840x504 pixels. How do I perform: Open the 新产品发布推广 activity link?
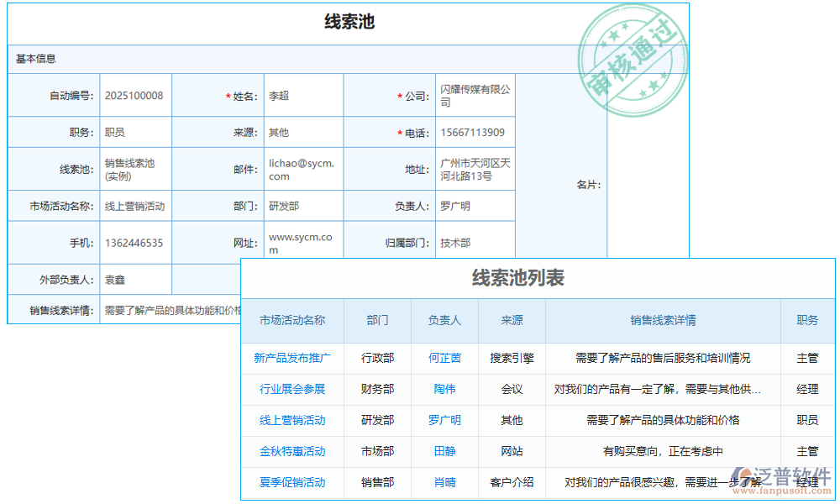tap(291, 359)
